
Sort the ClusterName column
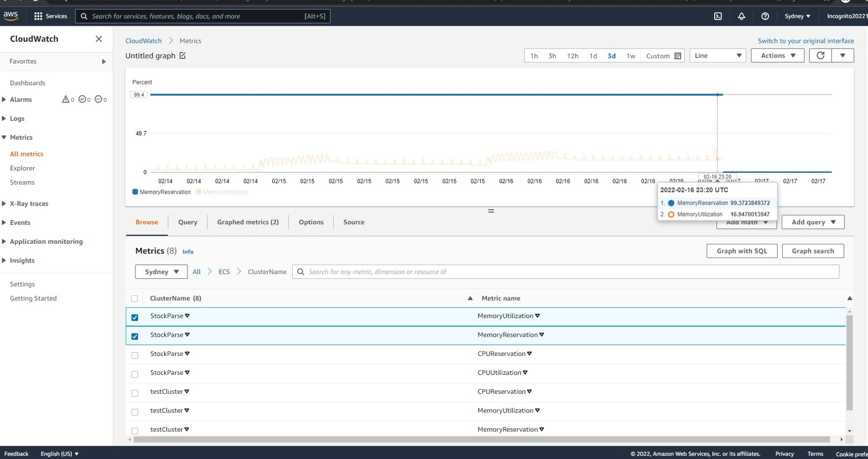tap(470, 298)
